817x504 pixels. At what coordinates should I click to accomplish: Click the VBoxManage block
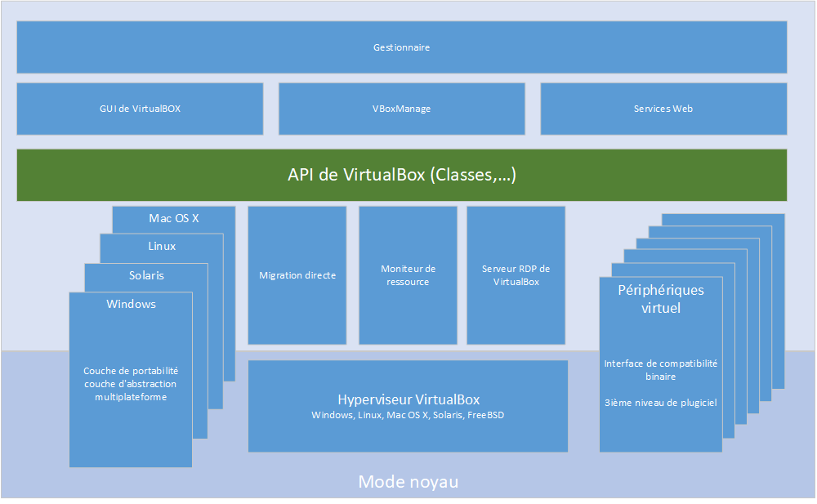coord(402,109)
